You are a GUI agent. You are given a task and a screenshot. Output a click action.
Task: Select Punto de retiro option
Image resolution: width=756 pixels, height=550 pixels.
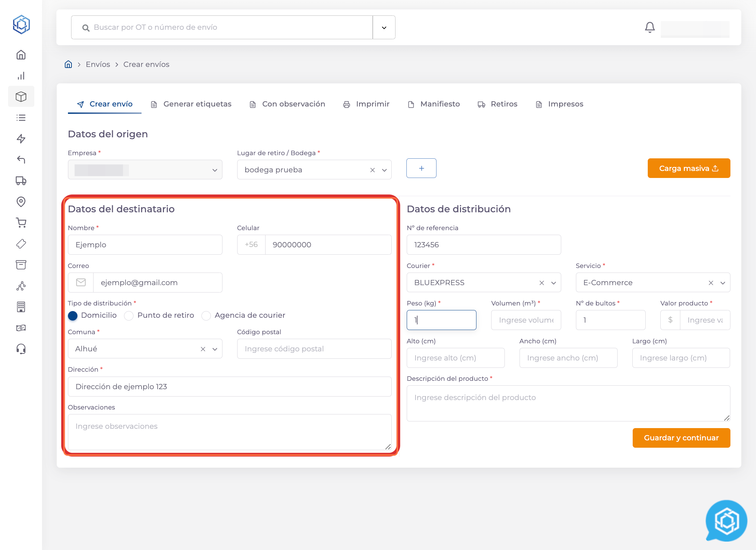tap(129, 316)
